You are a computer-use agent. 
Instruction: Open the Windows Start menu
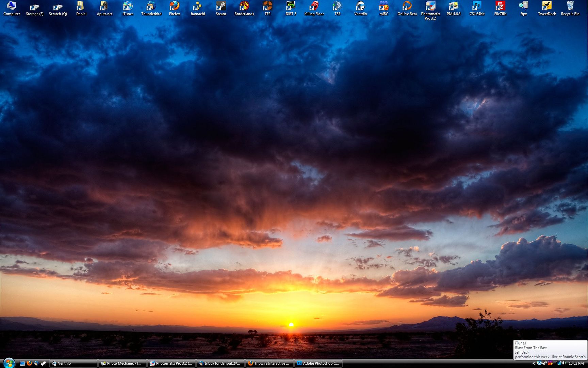click(8, 363)
